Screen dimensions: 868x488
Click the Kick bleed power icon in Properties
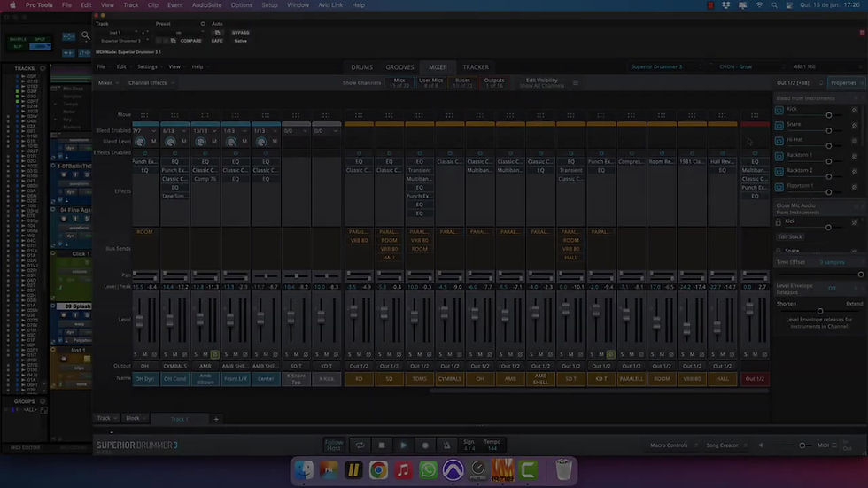coord(779,110)
